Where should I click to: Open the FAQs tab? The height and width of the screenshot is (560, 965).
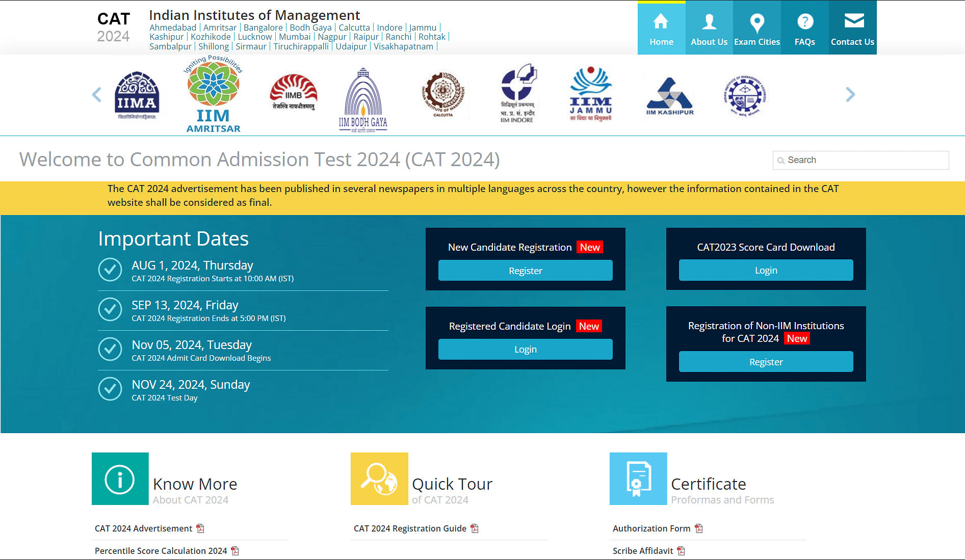pos(805,28)
